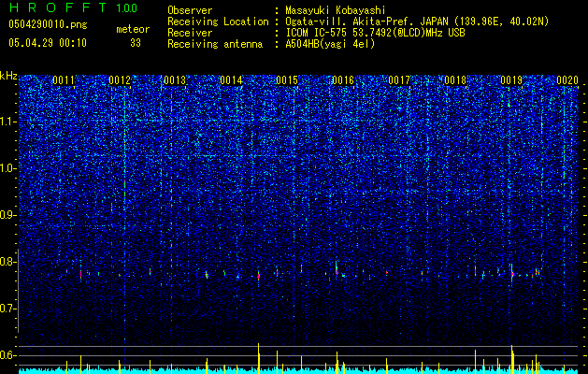This screenshot has width=588, height=374.
Task: Click receiver ICOM IC-575 text
Action: point(375,33)
